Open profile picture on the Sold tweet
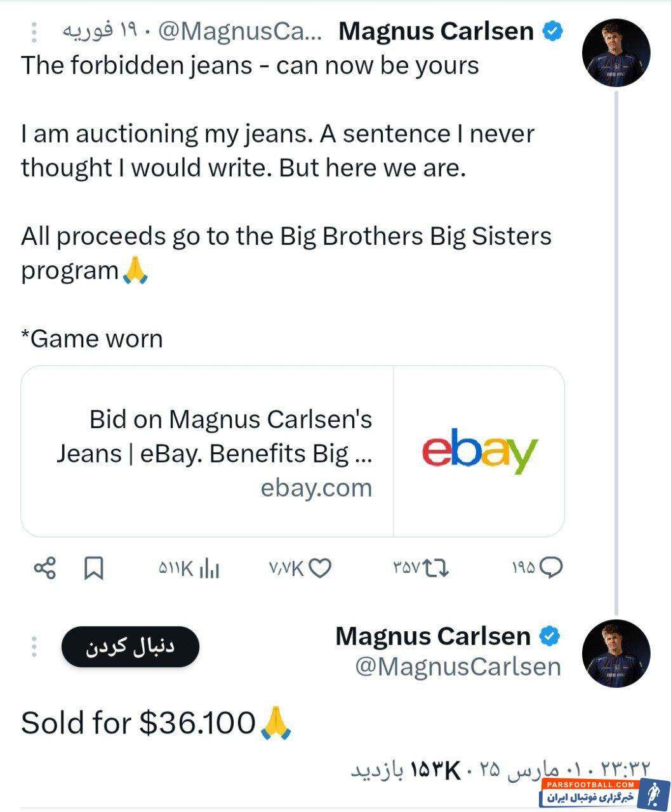The width and height of the screenshot is (671, 812). [x=616, y=653]
